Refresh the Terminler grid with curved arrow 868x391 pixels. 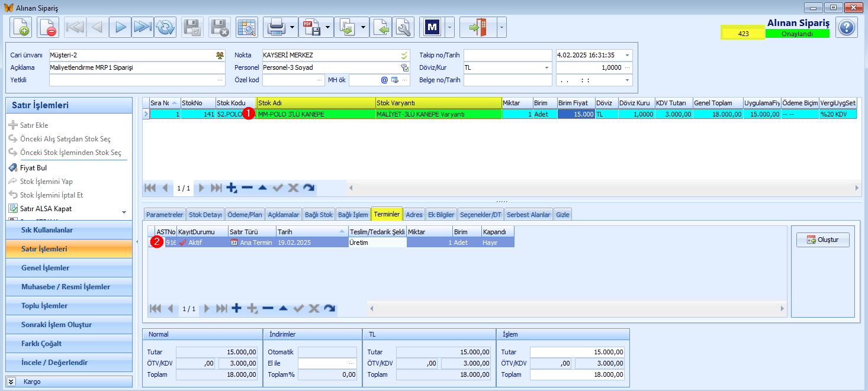(330, 308)
